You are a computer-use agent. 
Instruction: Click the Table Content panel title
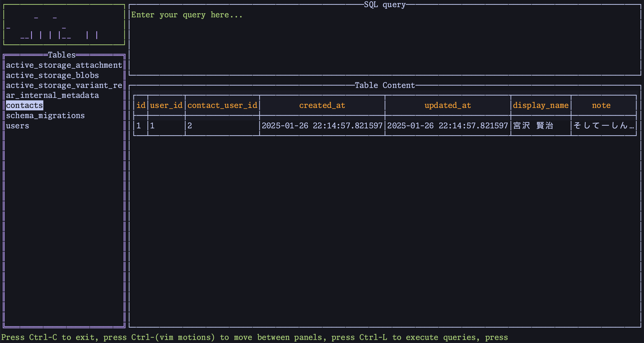pos(384,85)
